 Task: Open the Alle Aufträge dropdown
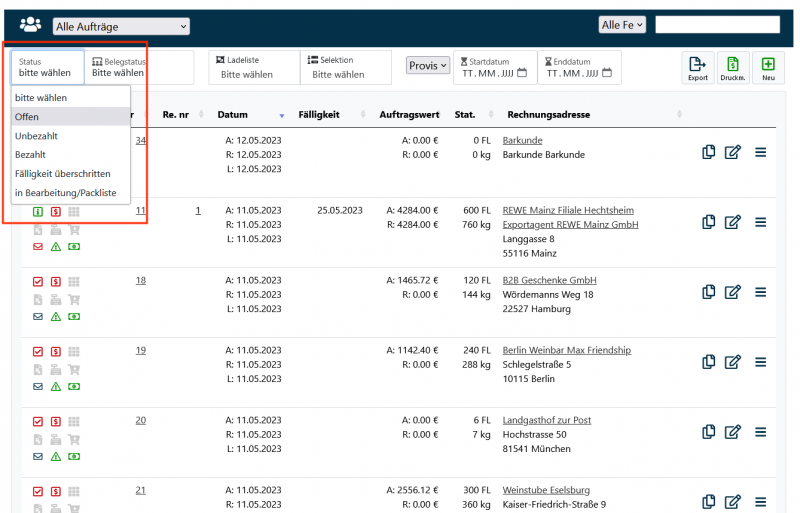[x=121, y=26]
